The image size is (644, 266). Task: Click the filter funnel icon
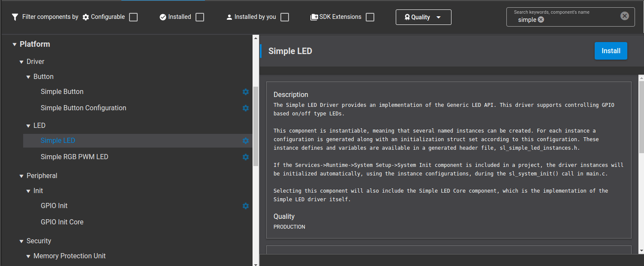[15, 17]
